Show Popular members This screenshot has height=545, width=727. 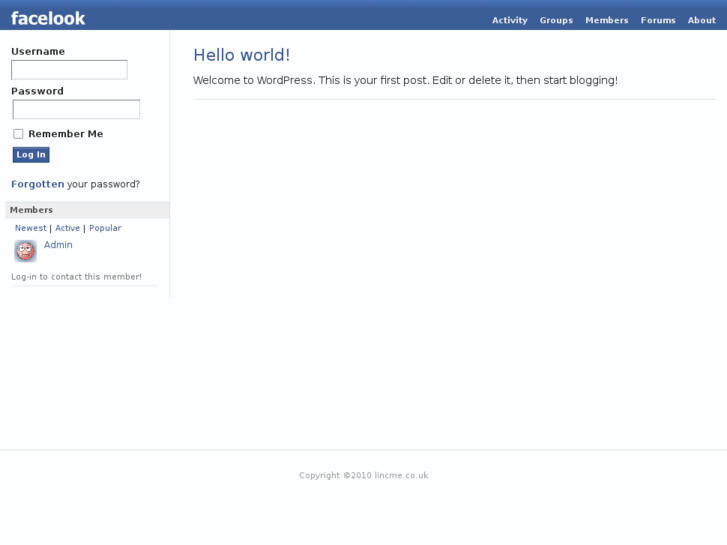point(105,228)
